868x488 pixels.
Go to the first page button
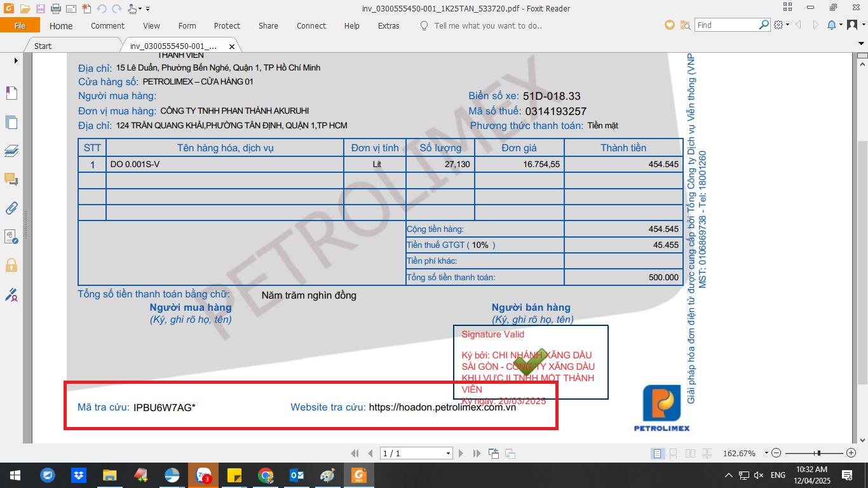tap(355, 453)
